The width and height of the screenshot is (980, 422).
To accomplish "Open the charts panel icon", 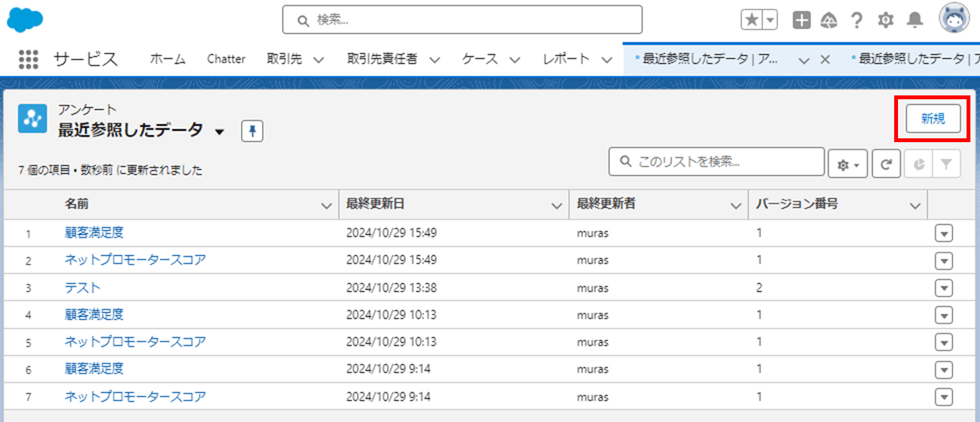I will [919, 163].
